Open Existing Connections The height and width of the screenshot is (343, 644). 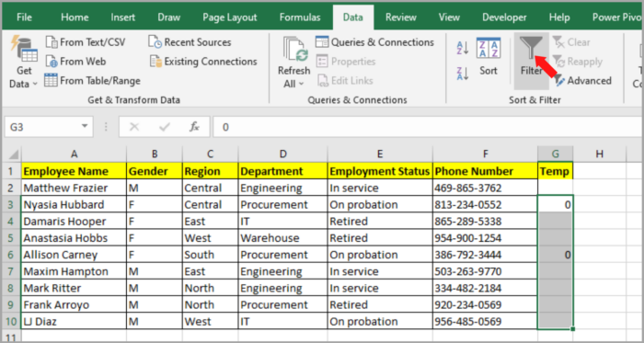[203, 62]
